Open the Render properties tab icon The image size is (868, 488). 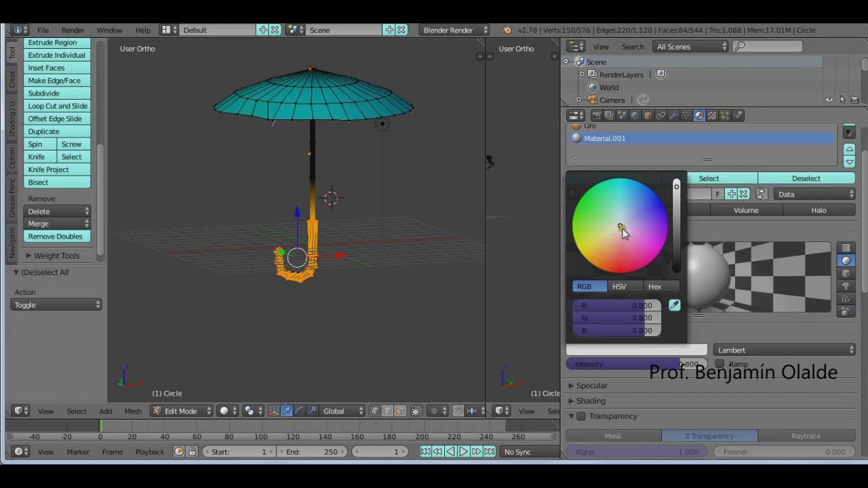597,116
